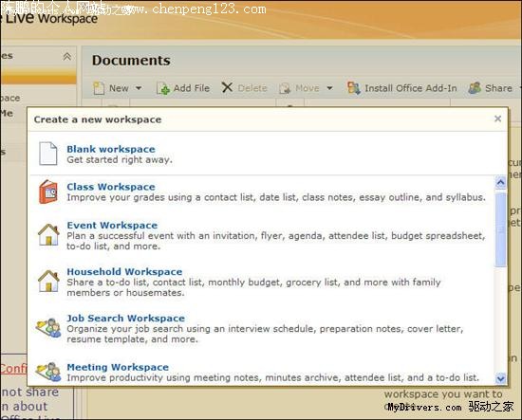Open the Move dropdown arrow

[x=329, y=88]
